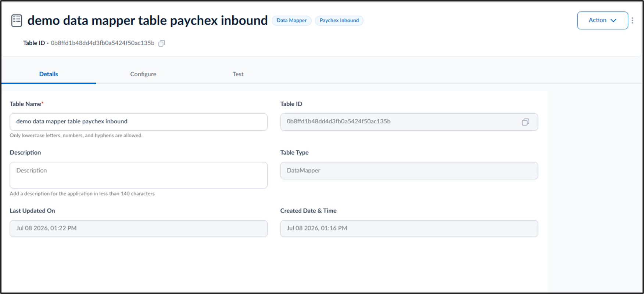Copy Table ID from header copy icon
The height and width of the screenshot is (294, 644).
[161, 43]
